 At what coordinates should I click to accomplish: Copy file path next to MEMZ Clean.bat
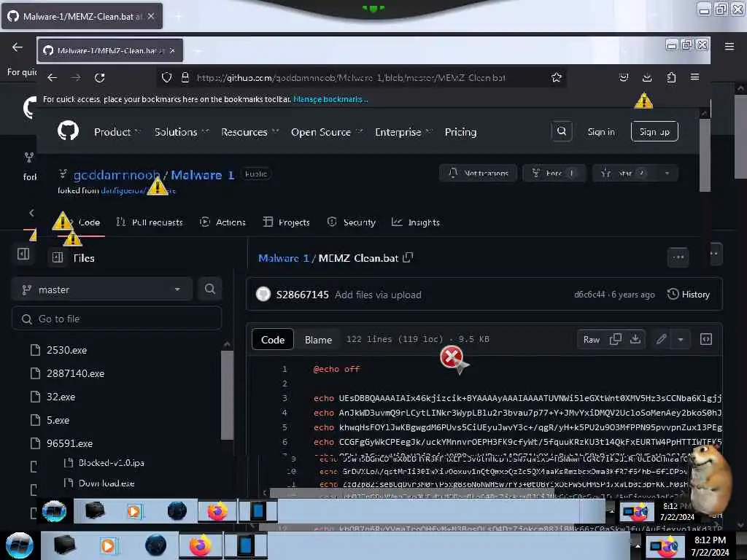point(408,257)
